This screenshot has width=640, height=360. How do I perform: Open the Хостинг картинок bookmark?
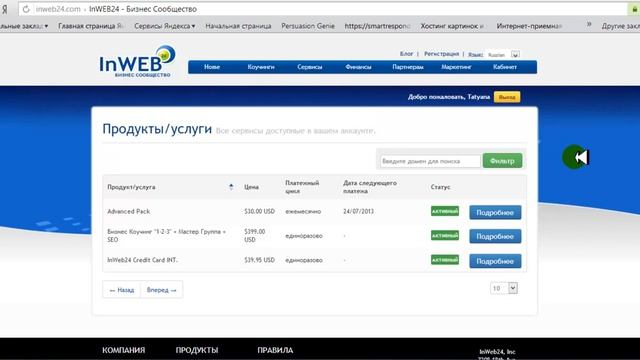coord(452,26)
